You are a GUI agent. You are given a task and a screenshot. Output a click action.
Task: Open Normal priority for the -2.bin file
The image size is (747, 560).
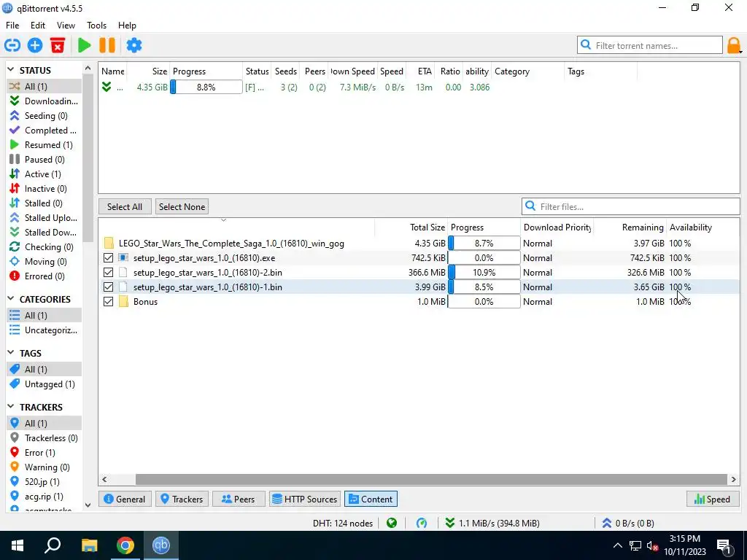pos(538,273)
